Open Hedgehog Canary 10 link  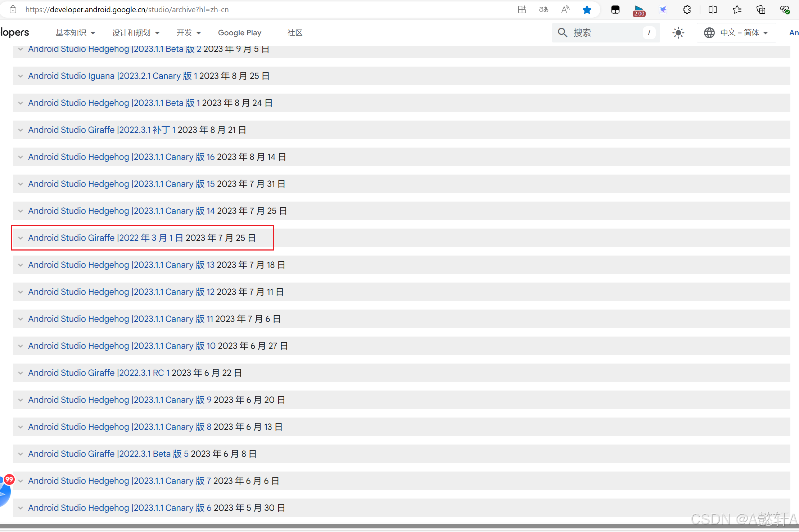tap(122, 346)
